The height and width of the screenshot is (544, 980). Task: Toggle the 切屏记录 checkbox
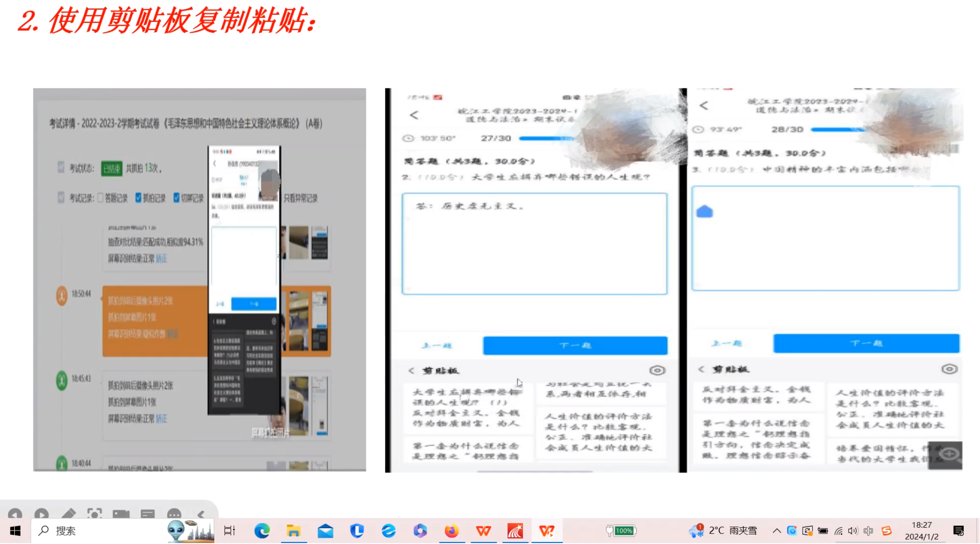[x=176, y=198]
